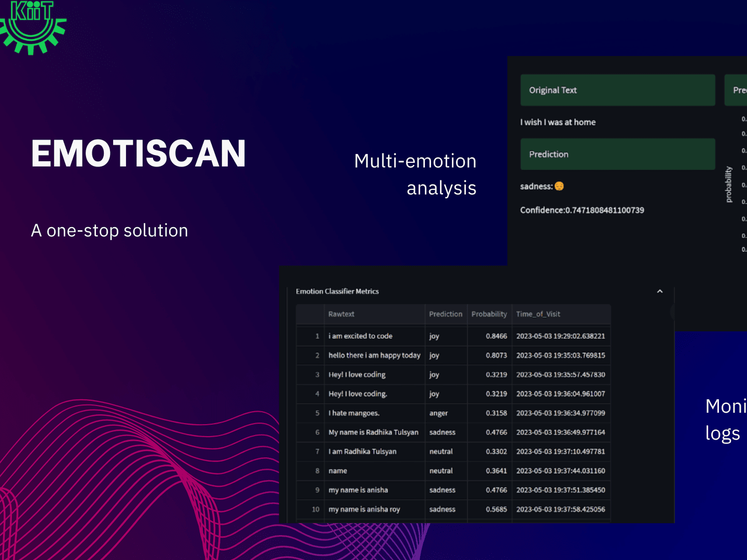Click the 'hello there i am happy today' cell
The width and height of the screenshot is (747, 560).
point(375,355)
